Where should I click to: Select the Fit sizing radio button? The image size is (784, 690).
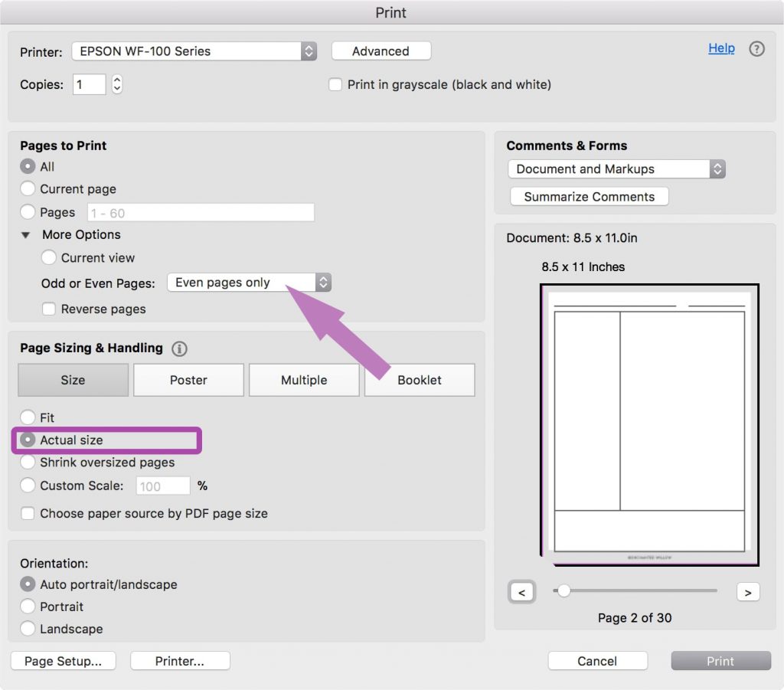click(28, 418)
